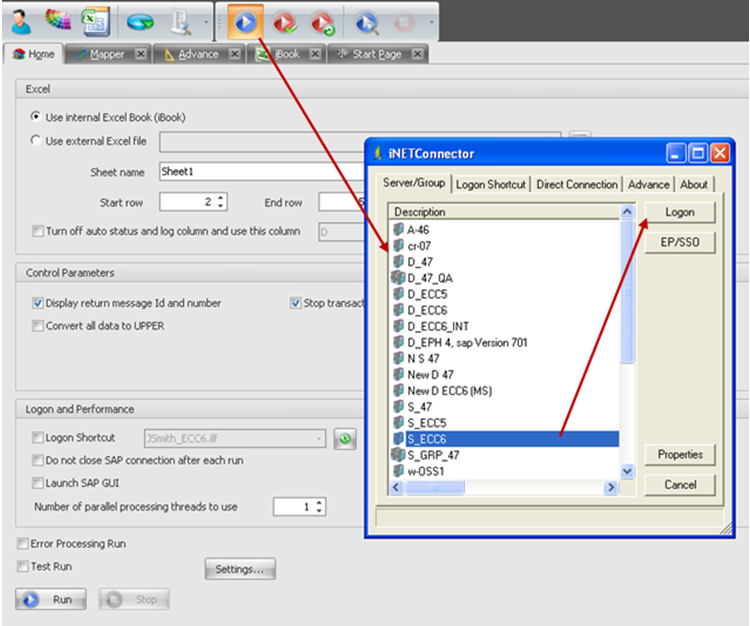Click the Excel spreadsheet toolbar icon
This screenshot has height=626, width=750.
pyautogui.click(x=95, y=20)
